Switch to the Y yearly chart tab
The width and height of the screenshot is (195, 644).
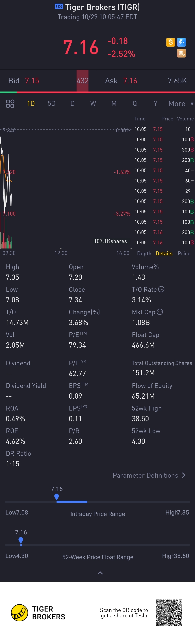155,103
